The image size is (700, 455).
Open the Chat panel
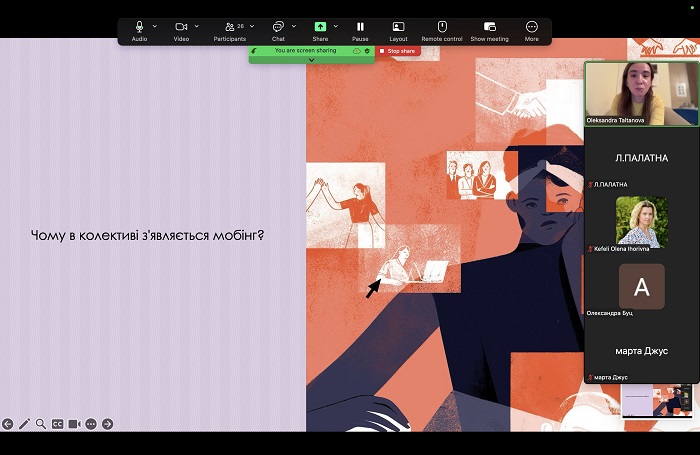pos(278,27)
